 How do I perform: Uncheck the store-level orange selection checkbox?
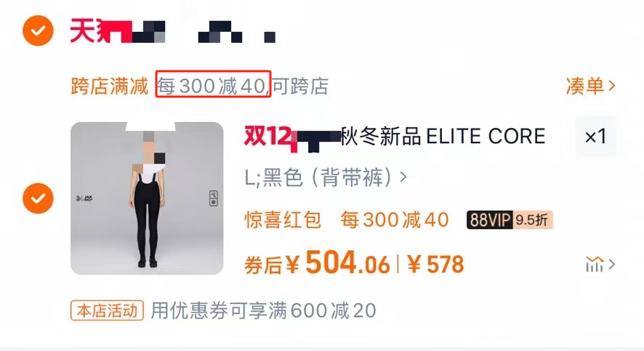pyautogui.click(x=38, y=31)
